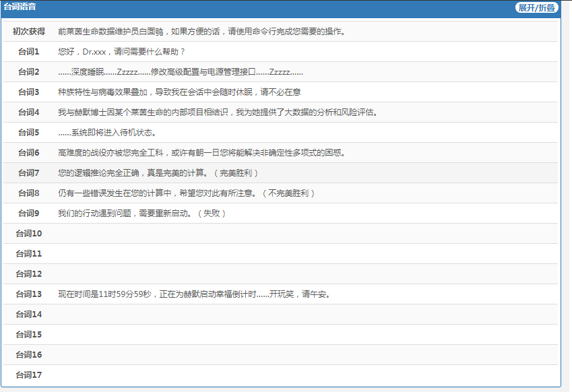Click the 台词12 row label
Viewport: 572px width, 392px height.
click(x=29, y=274)
